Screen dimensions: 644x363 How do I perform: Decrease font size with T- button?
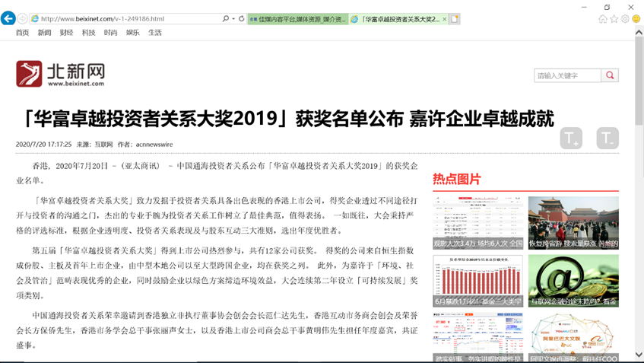pyautogui.click(x=608, y=139)
